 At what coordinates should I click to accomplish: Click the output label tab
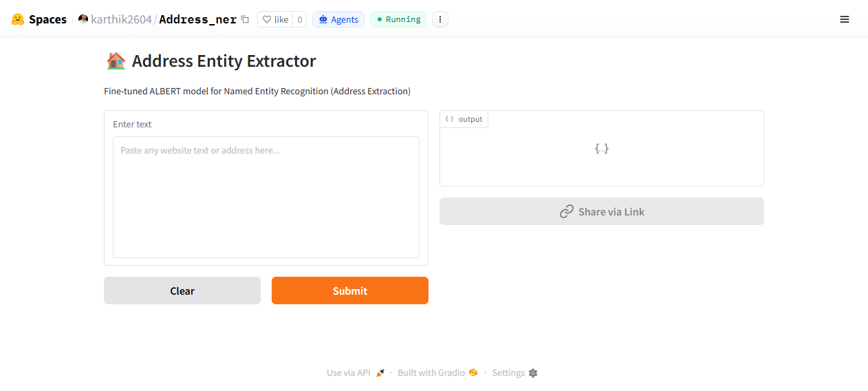pos(464,119)
